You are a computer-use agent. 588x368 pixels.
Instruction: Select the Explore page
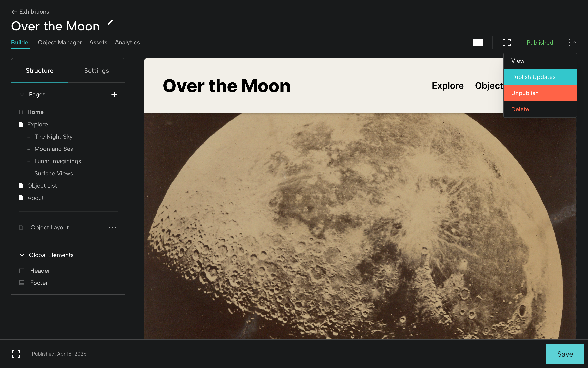[37, 124]
